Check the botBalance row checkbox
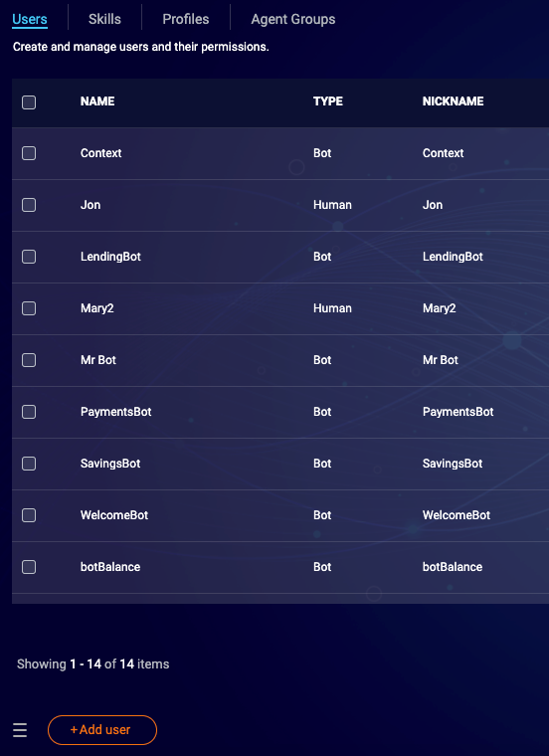The image size is (549, 756). coord(29,567)
